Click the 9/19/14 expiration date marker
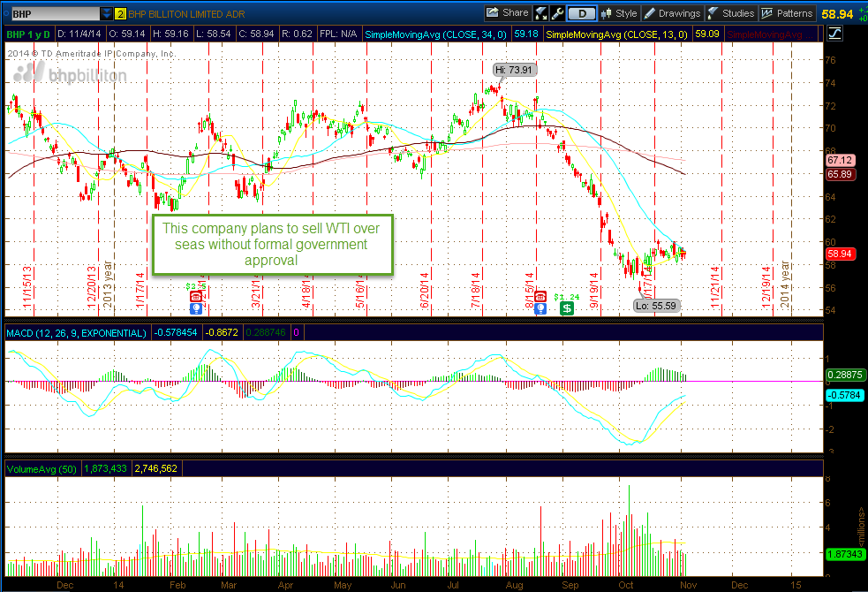This screenshot has width=868, height=592. click(594, 290)
